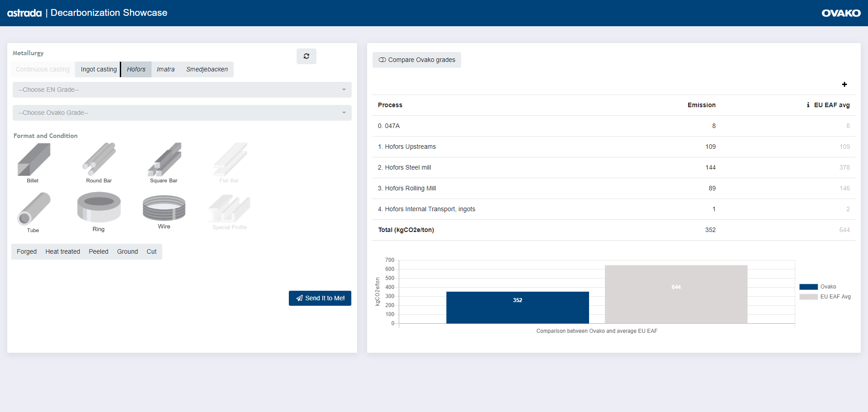Click the astrada logo
868x412 pixels.
click(x=24, y=13)
